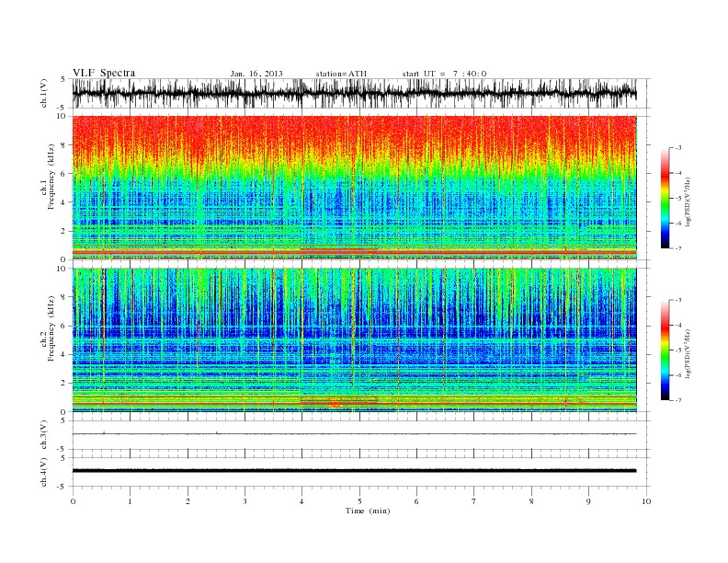This screenshot has height=563, width=728.
Task: Click time-axis tick label "5" above Time (min)
Action: (359, 501)
